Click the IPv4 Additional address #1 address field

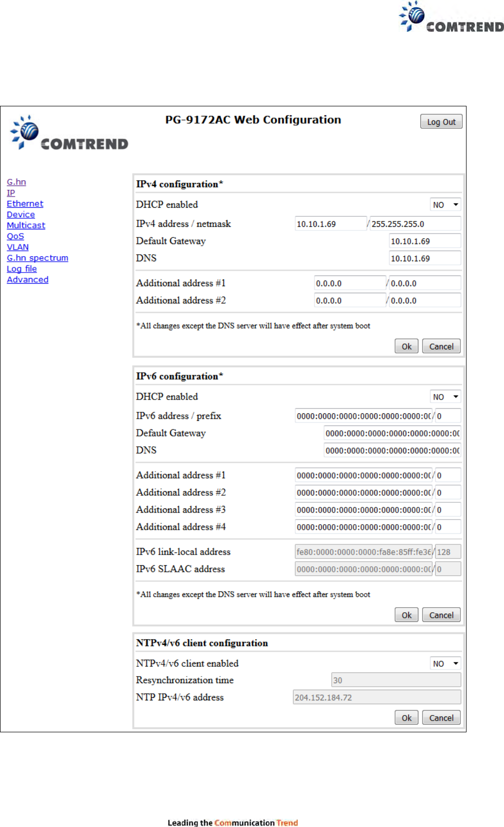pos(350,283)
